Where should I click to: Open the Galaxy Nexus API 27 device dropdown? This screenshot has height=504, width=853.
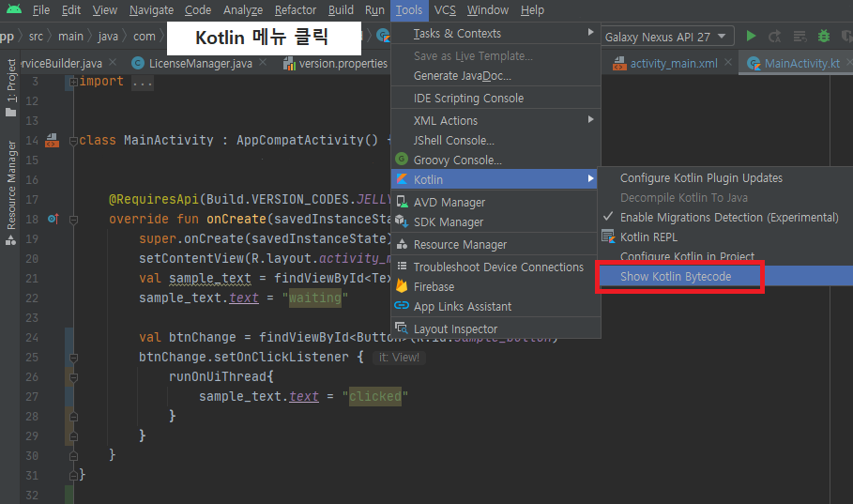coord(668,37)
